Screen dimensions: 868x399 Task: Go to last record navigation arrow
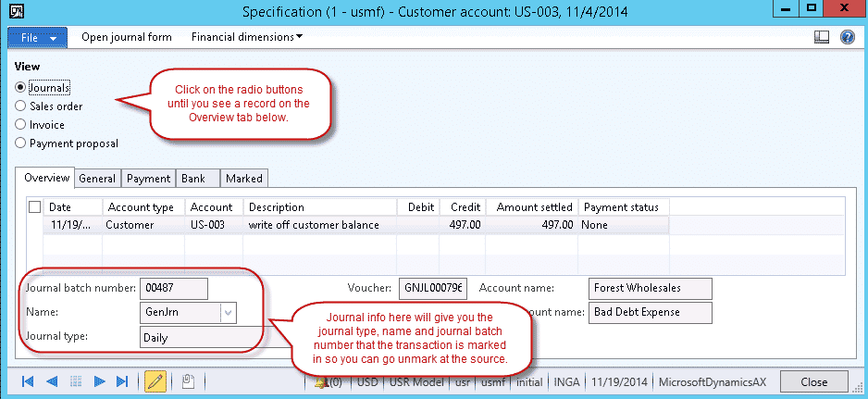click(x=122, y=381)
